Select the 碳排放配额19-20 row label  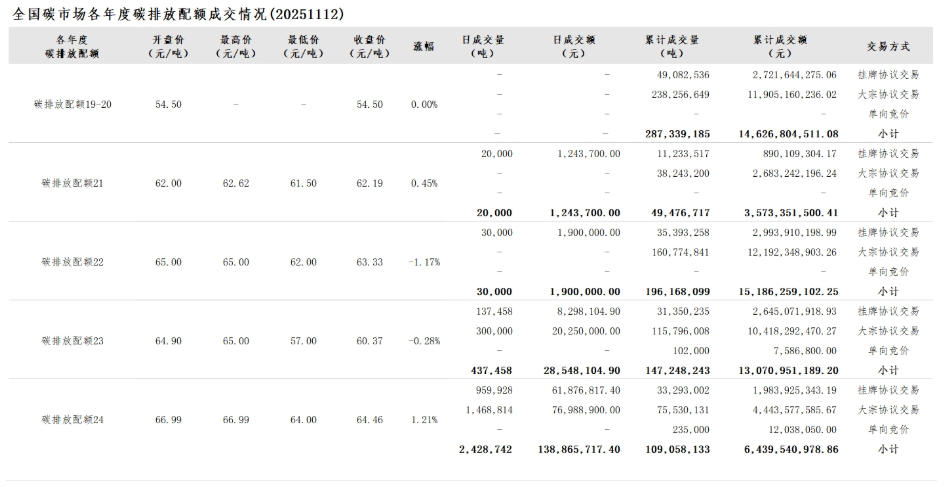click(x=73, y=105)
